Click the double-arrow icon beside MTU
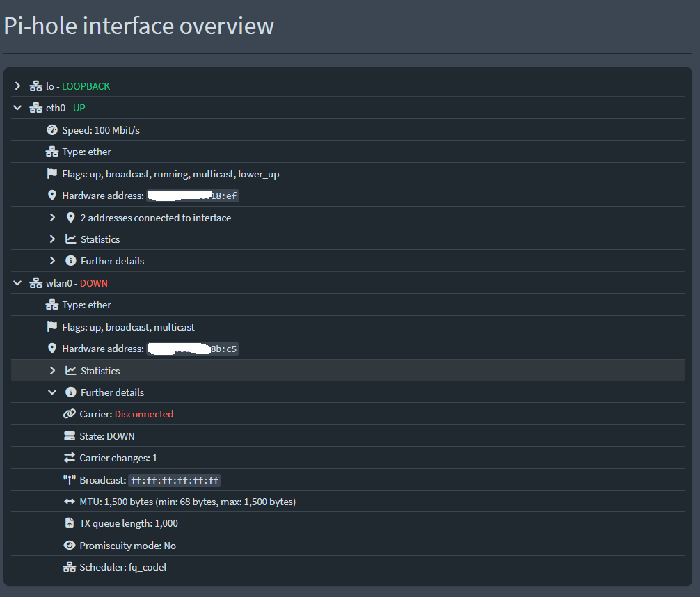The height and width of the screenshot is (597, 700). [69, 502]
